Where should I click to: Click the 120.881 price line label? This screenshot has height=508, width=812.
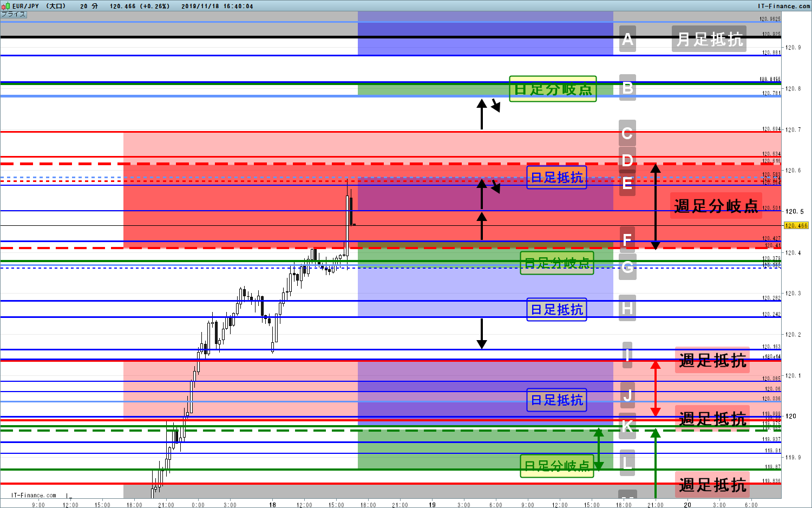point(771,53)
